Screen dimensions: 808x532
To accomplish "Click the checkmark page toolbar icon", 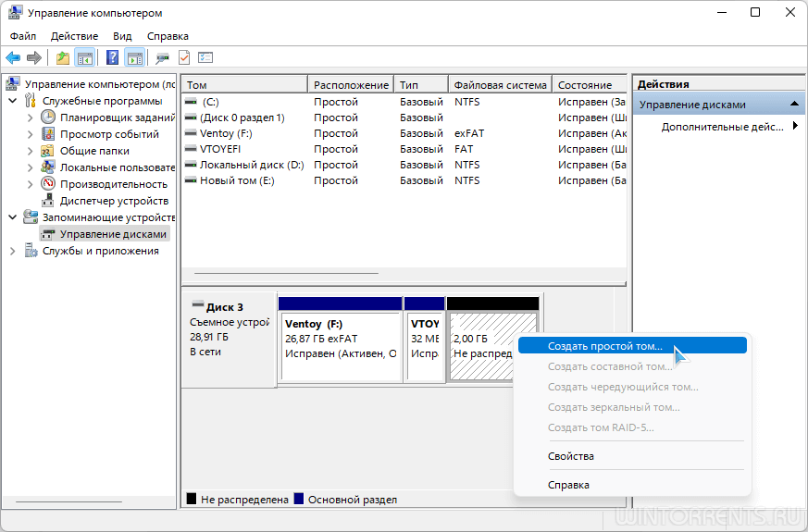I will pyautogui.click(x=184, y=57).
